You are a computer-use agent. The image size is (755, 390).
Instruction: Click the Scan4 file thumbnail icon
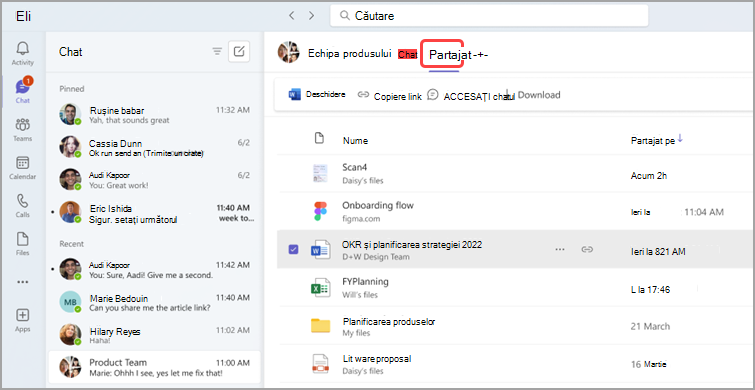tap(320, 173)
